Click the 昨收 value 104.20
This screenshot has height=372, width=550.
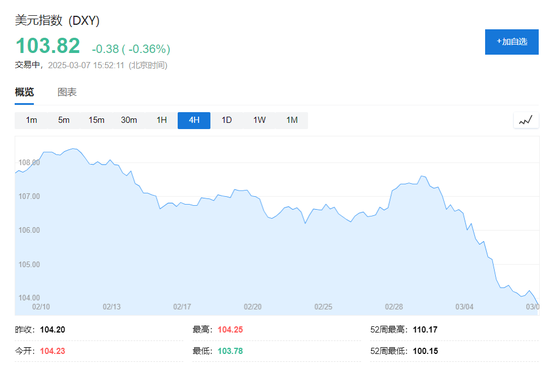53,330
